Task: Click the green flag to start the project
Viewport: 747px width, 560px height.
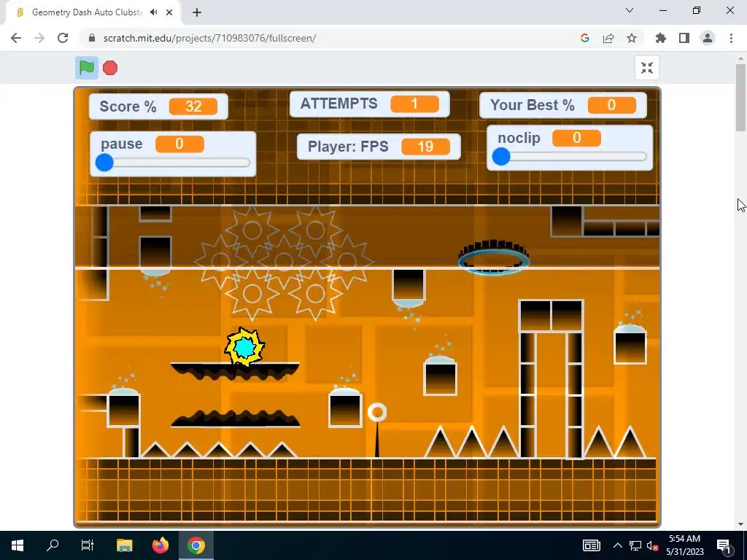Action: [87, 68]
